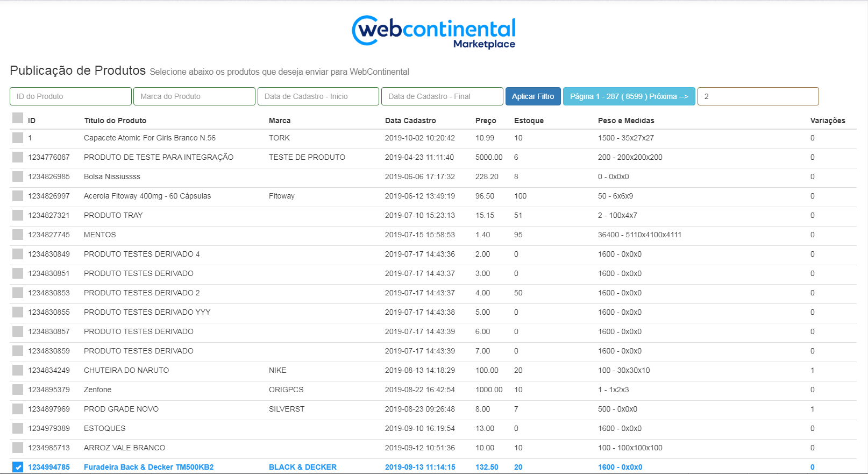This screenshot has width=868, height=474.
Task: Select checkbox for product 1234830851
Action: point(18,273)
